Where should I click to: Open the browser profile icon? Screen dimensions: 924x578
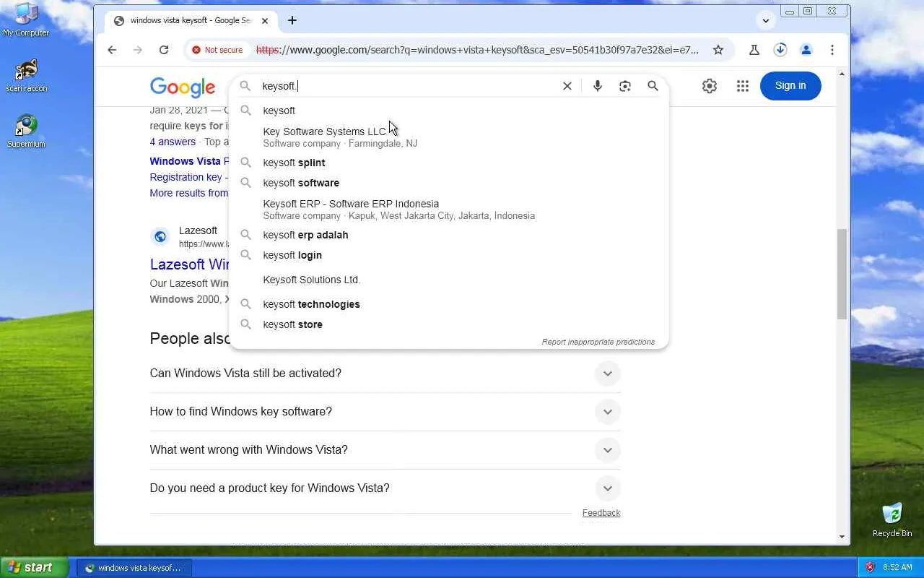pyautogui.click(x=806, y=50)
